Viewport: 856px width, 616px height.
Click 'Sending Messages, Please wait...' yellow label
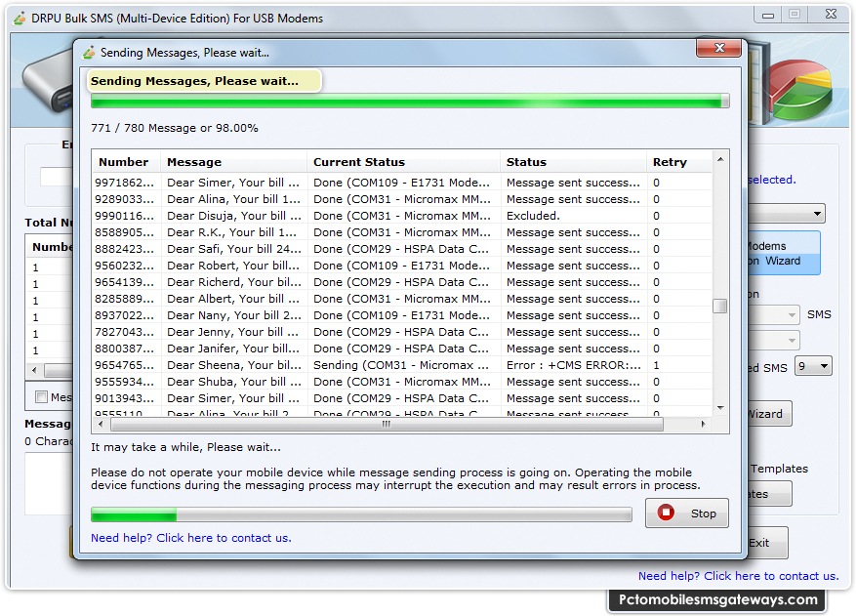[x=204, y=81]
